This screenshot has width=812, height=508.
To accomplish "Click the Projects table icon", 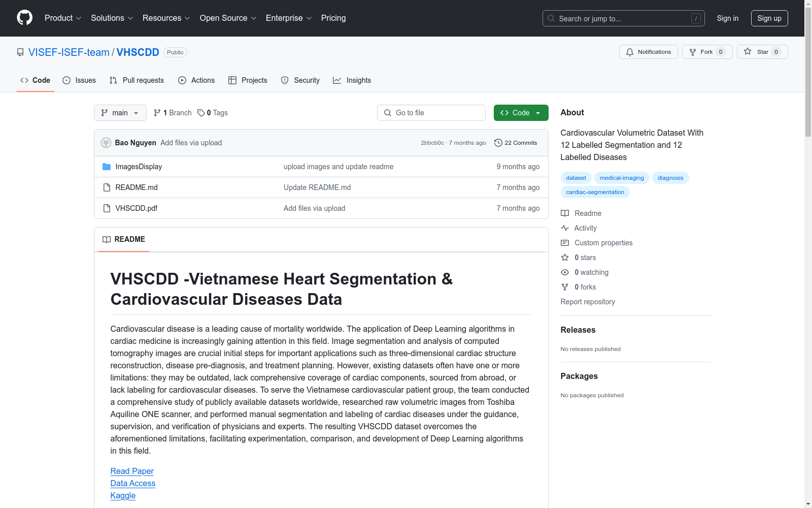I will 232,80.
